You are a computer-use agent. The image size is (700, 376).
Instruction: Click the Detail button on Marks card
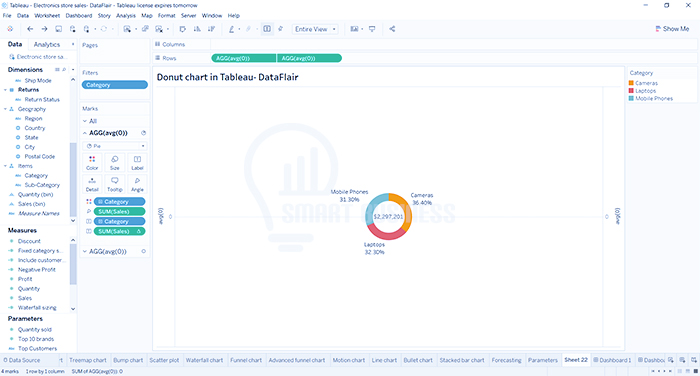pyautogui.click(x=92, y=184)
